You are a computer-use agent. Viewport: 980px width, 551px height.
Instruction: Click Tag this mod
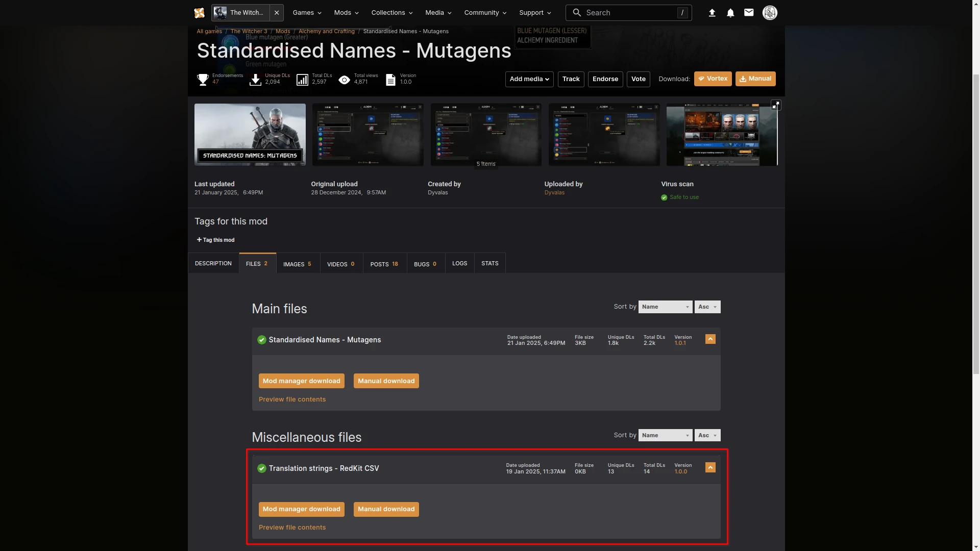click(x=215, y=240)
